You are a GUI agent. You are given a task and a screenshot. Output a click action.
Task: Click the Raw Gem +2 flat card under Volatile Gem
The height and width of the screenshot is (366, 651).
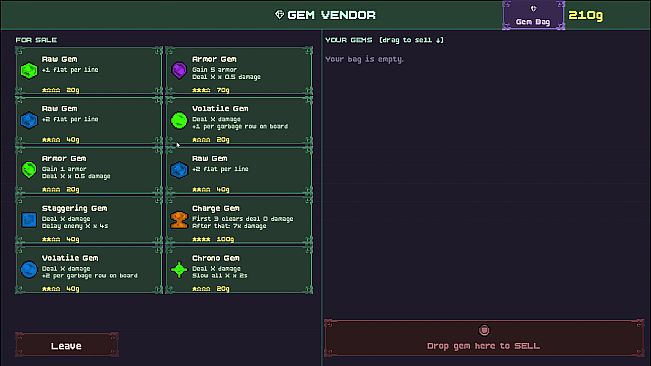(239, 170)
